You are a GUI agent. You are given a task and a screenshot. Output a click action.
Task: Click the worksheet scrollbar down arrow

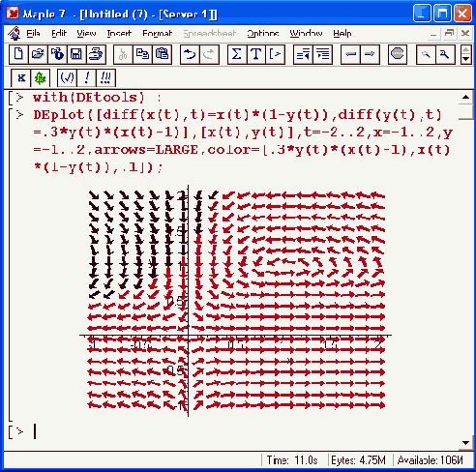click(x=465, y=443)
